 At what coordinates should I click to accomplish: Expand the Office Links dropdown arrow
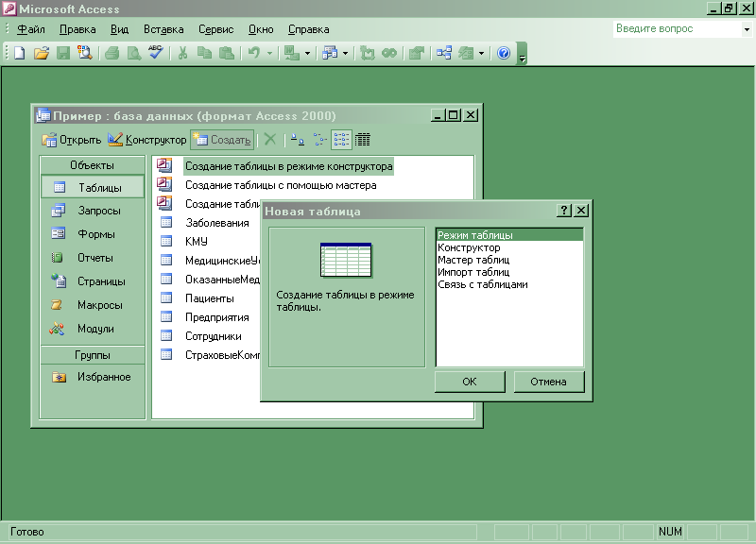[308, 53]
